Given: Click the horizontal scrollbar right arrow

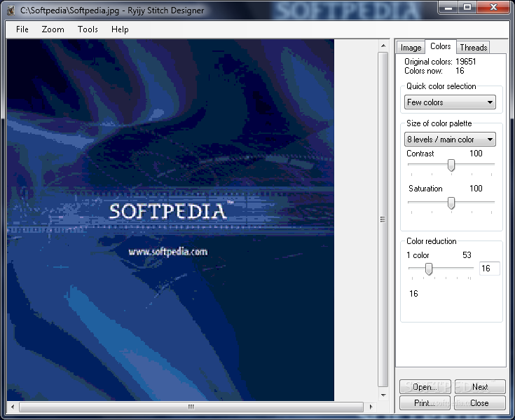Looking at the screenshot, I should (371, 407).
